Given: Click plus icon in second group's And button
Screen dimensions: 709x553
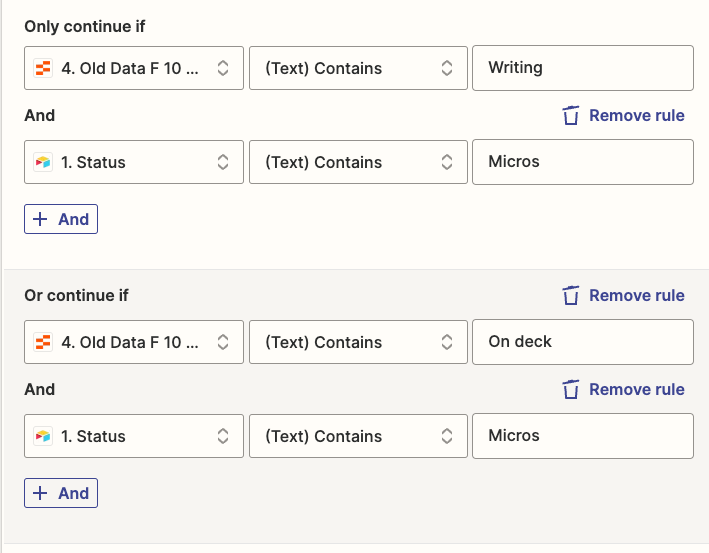Looking at the screenshot, I should (x=41, y=493).
